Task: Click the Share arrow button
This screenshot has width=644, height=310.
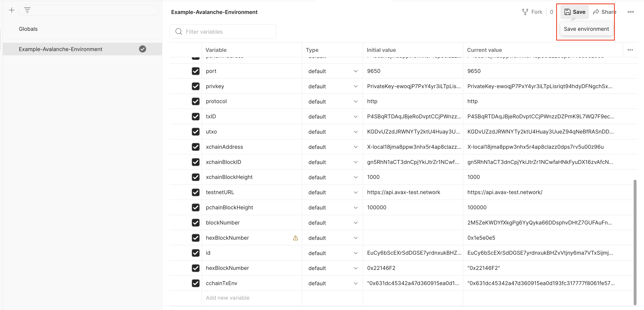Action: tap(604, 12)
